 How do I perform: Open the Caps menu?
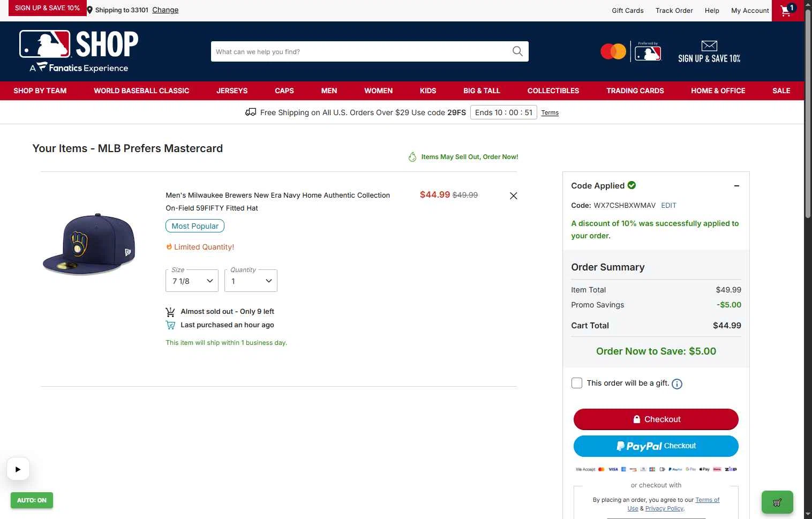click(284, 91)
